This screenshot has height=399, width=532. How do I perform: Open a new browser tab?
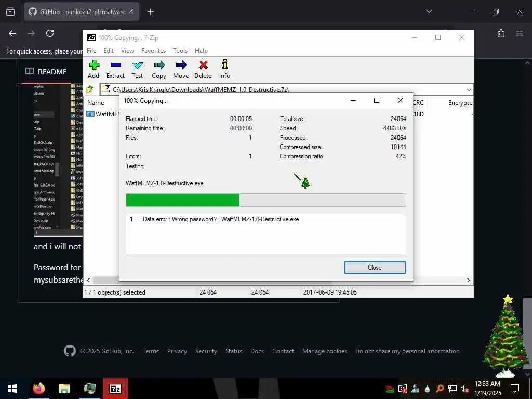tap(151, 12)
